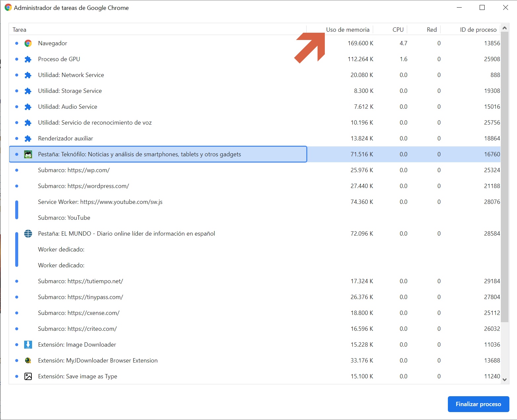Click the puzzle icon of Renderizador auxiliar

28,138
